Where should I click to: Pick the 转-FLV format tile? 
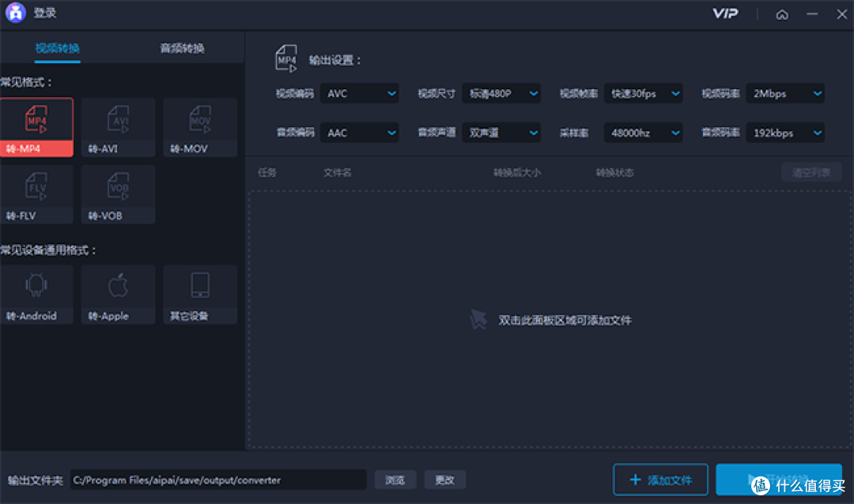click(36, 194)
